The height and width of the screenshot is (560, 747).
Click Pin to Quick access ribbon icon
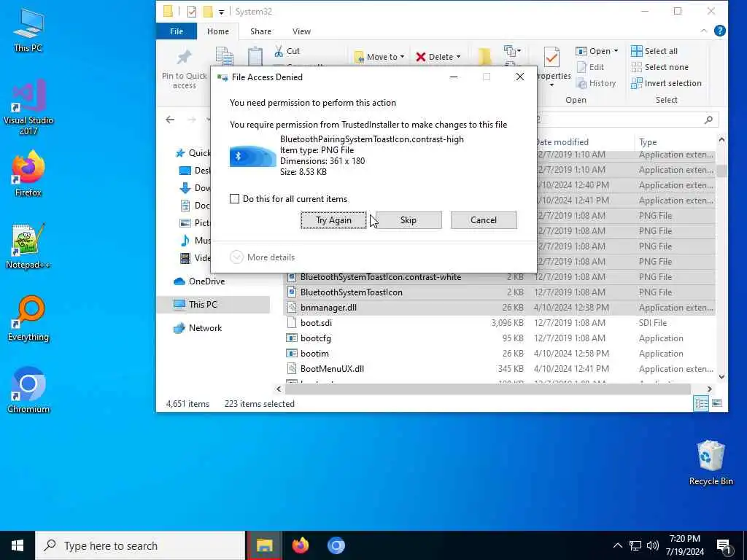185,69
